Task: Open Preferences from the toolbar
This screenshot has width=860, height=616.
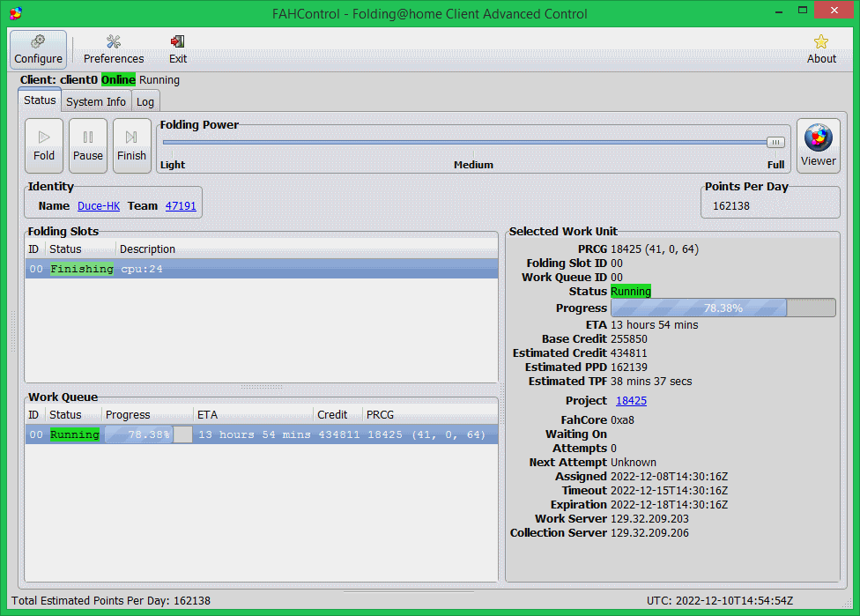Action: [x=114, y=49]
